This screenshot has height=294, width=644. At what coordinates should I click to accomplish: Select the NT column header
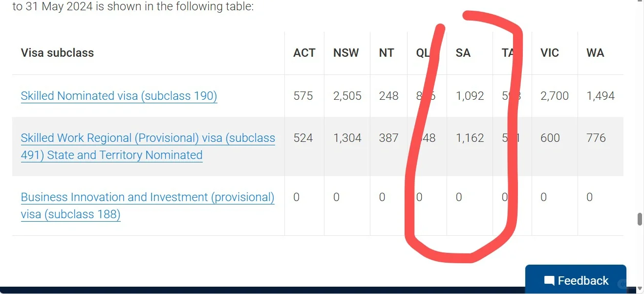pos(386,53)
